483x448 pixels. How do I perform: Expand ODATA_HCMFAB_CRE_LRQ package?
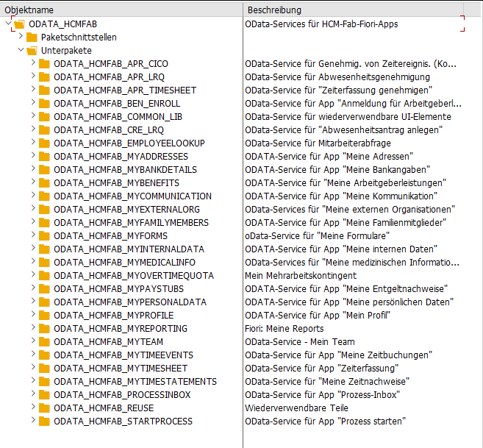[x=33, y=129]
